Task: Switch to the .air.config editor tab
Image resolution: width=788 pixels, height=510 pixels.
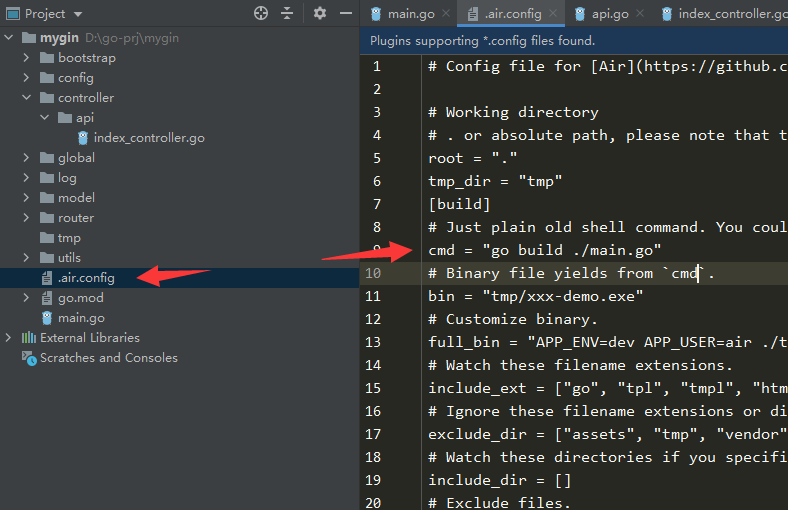Action: tap(513, 14)
